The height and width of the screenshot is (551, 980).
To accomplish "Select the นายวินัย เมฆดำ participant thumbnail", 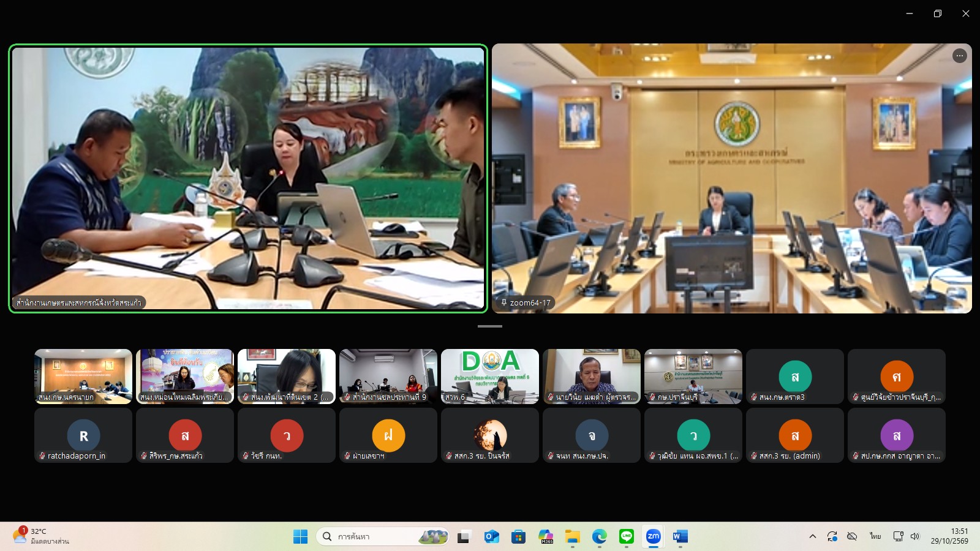I will [x=592, y=377].
